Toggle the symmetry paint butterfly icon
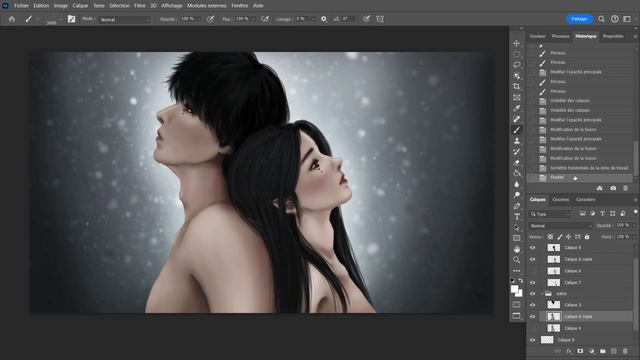 (380, 19)
